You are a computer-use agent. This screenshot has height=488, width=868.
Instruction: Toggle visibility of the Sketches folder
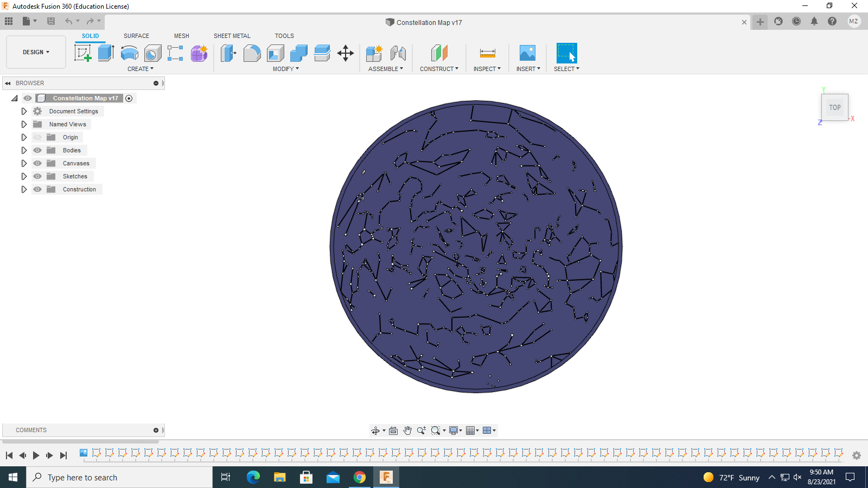37,176
